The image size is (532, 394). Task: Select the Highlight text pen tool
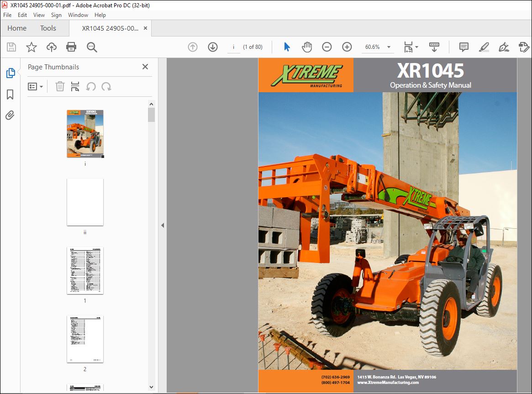(484, 47)
